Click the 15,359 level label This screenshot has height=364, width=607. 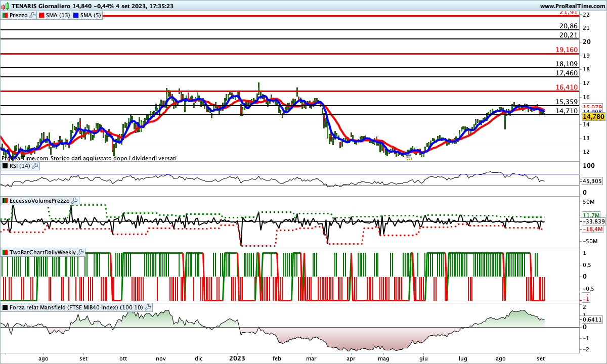[567, 102]
